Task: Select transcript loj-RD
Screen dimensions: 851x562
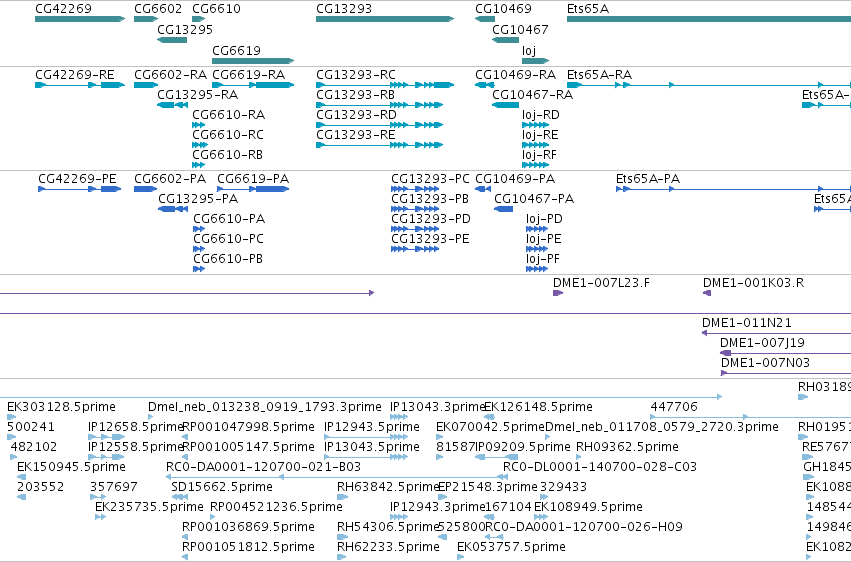Action: pos(535,125)
